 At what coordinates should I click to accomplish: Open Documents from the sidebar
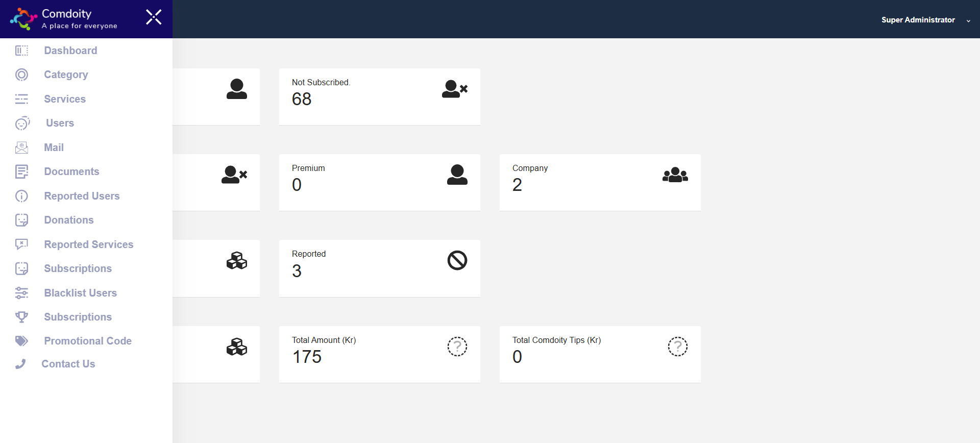pos(71,171)
